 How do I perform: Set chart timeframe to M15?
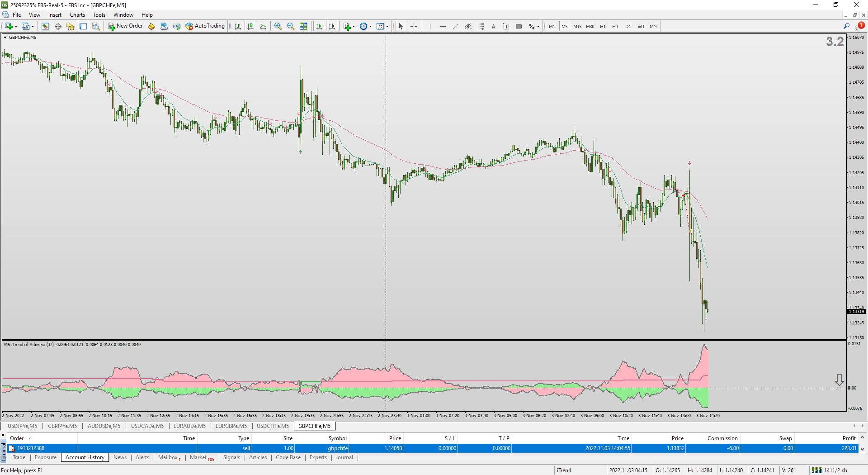[577, 26]
